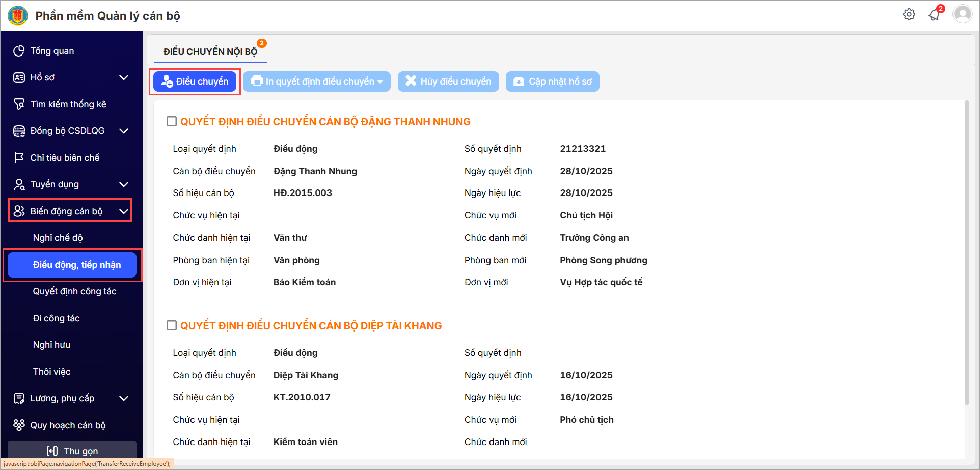Expand the Đồng bộ CSDLQG chevron
980x470 pixels.
click(x=123, y=131)
